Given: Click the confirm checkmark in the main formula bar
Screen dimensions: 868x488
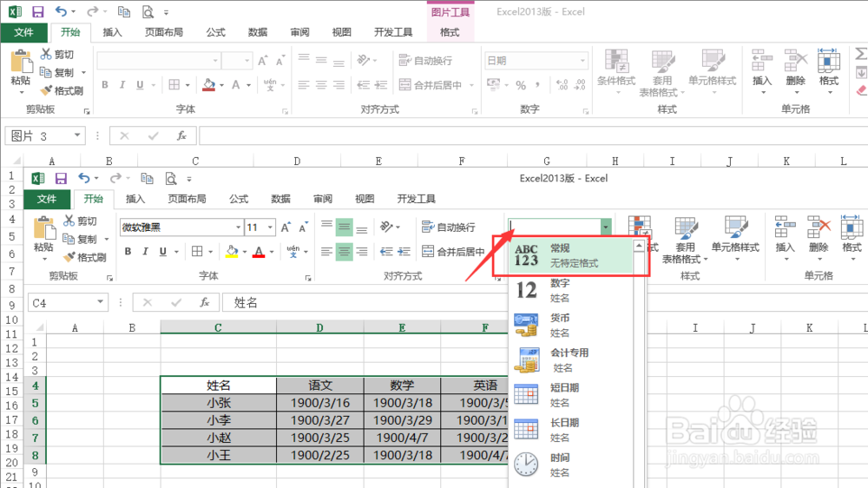Looking at the screenshot, I should [154, 135].
